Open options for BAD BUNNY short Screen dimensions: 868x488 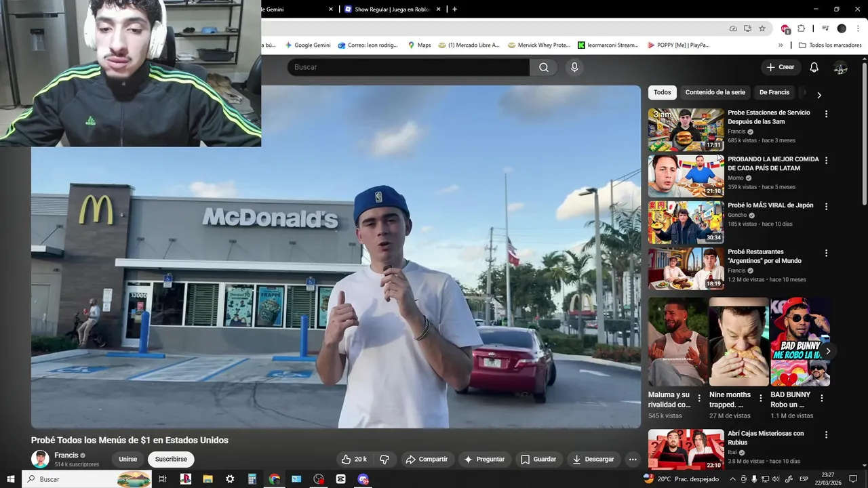[x=822, y=399]
